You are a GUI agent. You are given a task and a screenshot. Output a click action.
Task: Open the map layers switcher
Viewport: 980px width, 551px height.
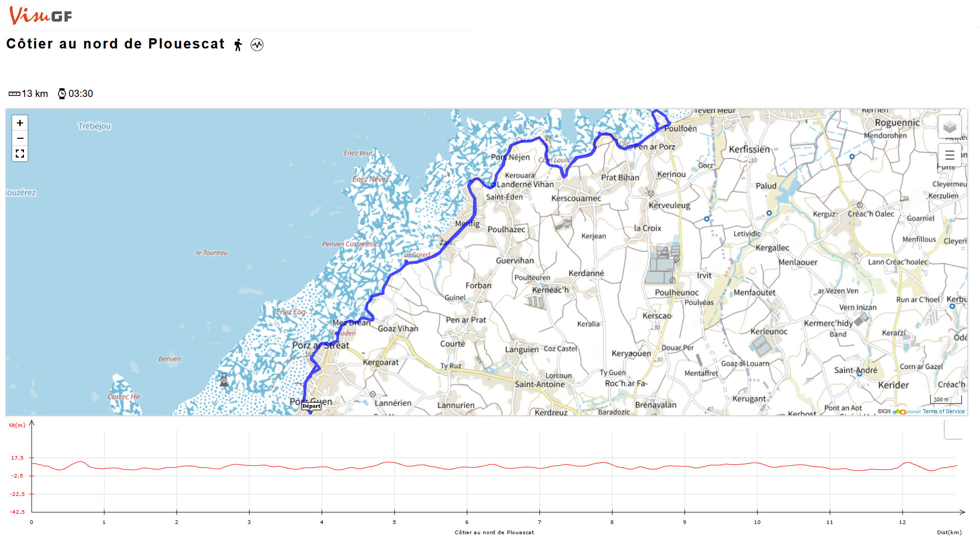[x=949, y=127]
